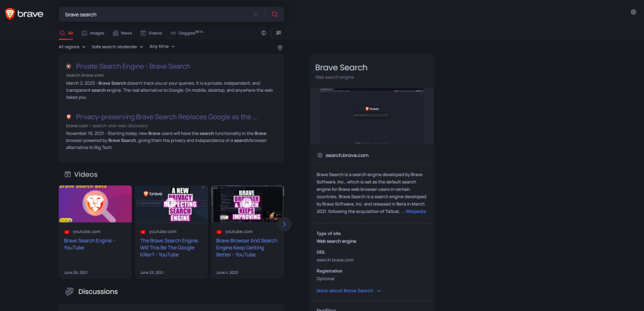Open the All regions dropdown
The width and height of the screenshot is (644, 311).
tap(72, 46)
